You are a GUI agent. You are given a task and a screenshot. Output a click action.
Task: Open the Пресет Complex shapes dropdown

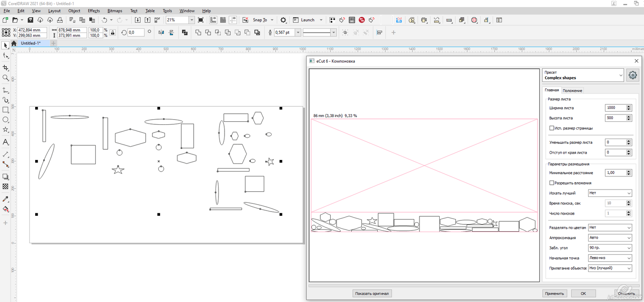point(583,75)
